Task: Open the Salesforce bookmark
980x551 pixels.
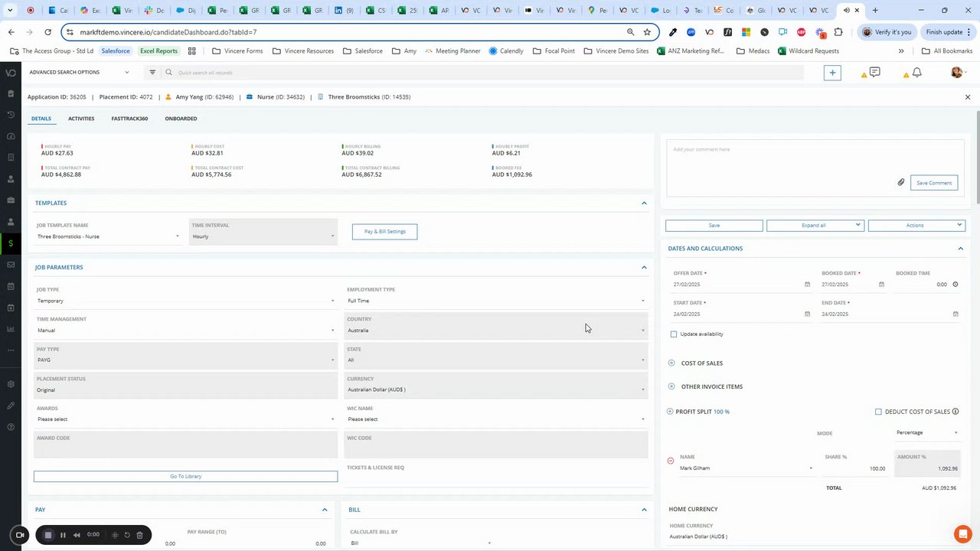Action: click(x=116, y=51)
